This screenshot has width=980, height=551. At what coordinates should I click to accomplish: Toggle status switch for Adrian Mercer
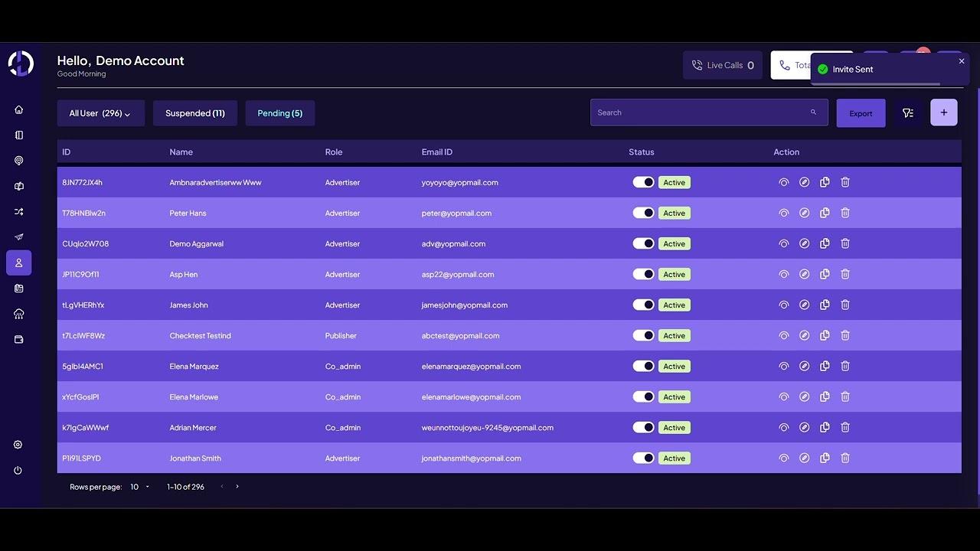click(x=643, y=427)
